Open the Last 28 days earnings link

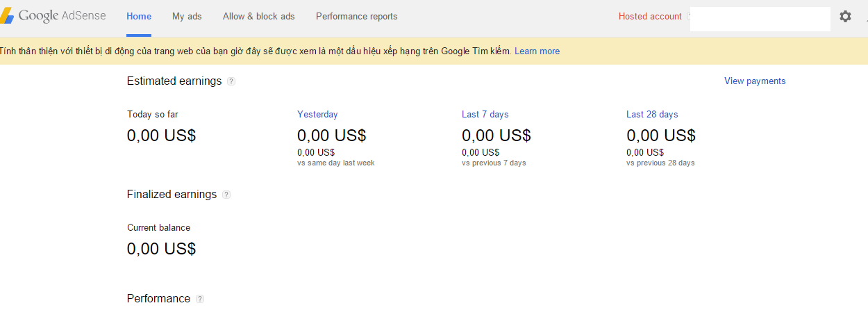(x=652, y=115)
